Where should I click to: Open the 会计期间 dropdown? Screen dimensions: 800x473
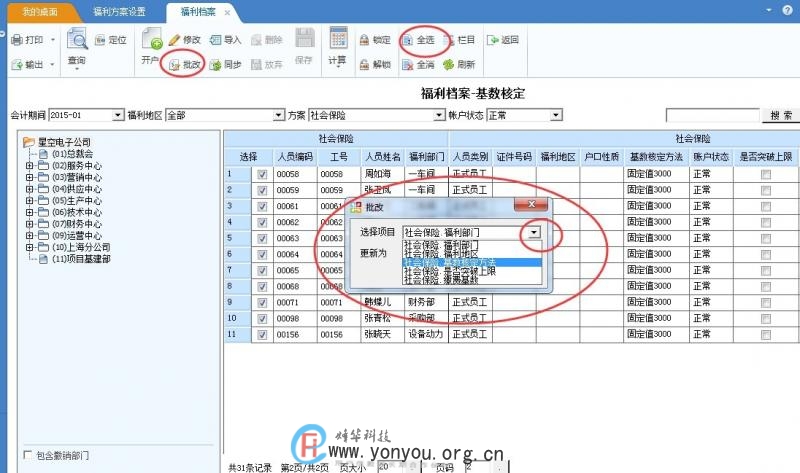[118, 115]
